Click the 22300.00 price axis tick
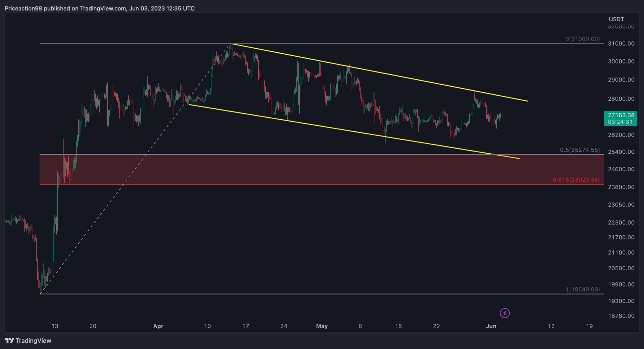This screenshot has width=644, height=349. tap(621, 222)
